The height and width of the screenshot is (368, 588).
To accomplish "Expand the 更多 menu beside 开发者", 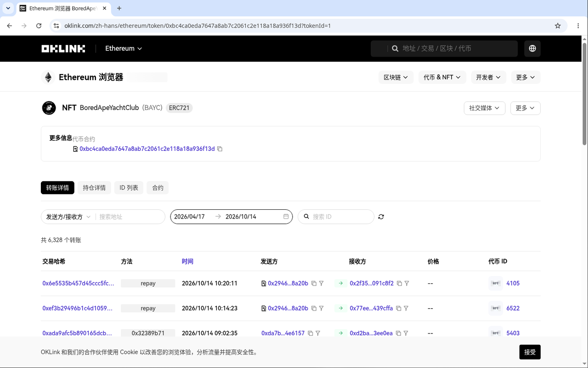I will pos(526,77).
